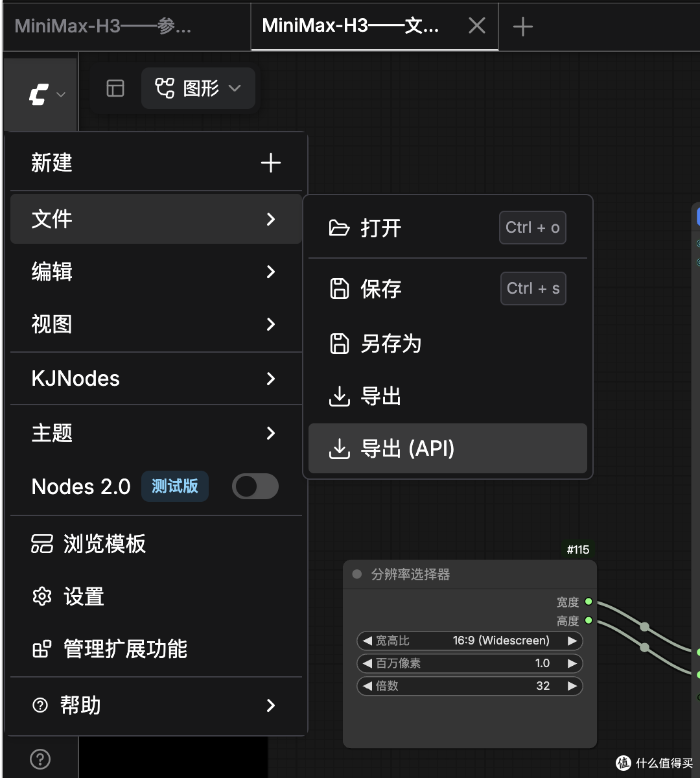700x778 pixels.
Task: Open the help center icon in bottom sidebar
Action: pos(40,759)
